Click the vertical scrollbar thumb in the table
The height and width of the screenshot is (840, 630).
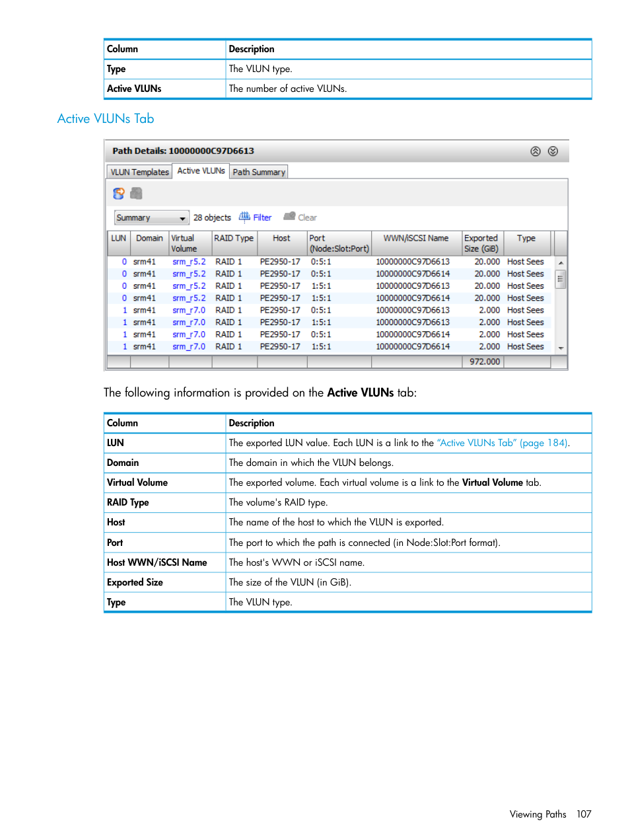pyautogui.click(x=561, y=279)
